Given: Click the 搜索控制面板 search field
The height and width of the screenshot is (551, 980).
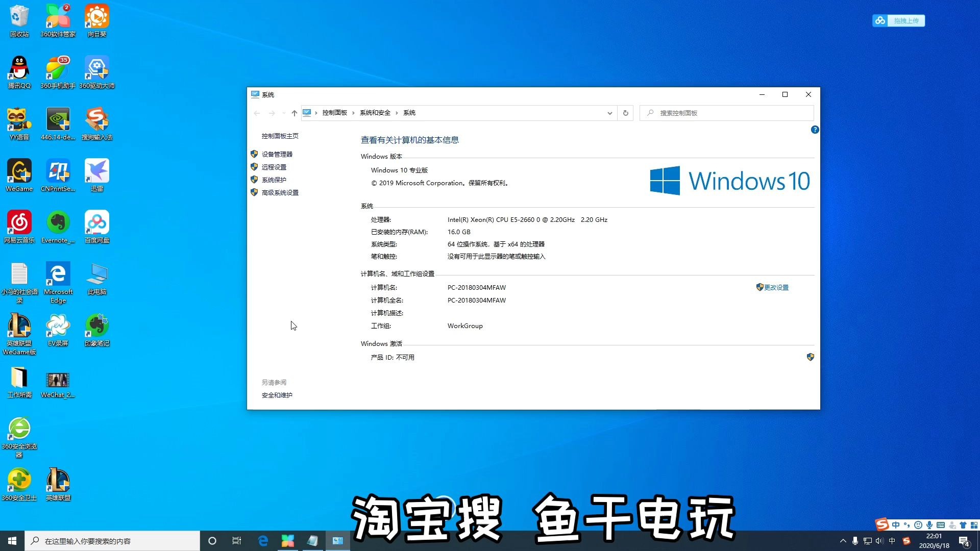Looking at the screenshot, I should point(727,113).
